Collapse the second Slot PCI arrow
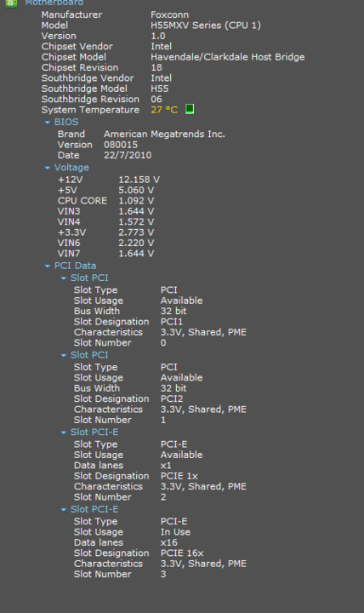364x613 pixels. [63, 355]
